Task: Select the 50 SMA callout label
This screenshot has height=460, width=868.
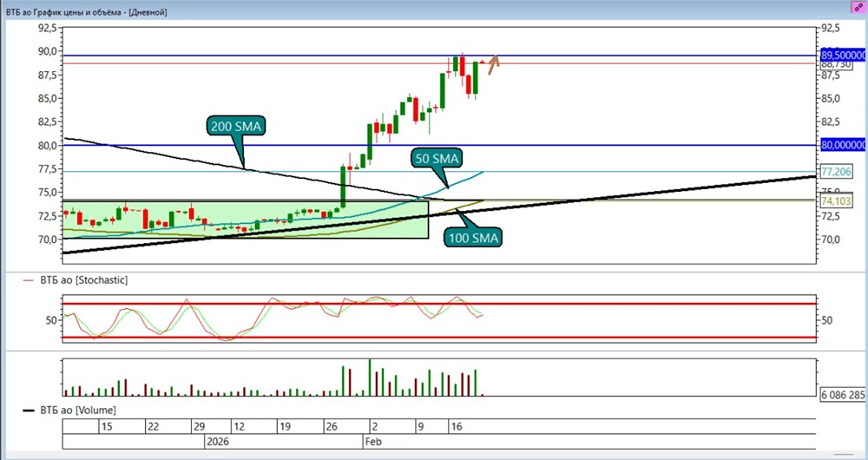Action: click(x=437, y=158)
